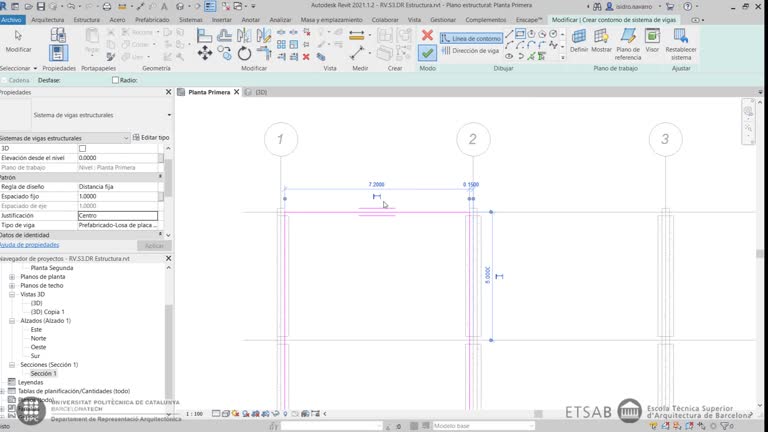
Task: Collapse the Vistas 3D tree node
Action: pyautogui.click(x=12, y=295)
